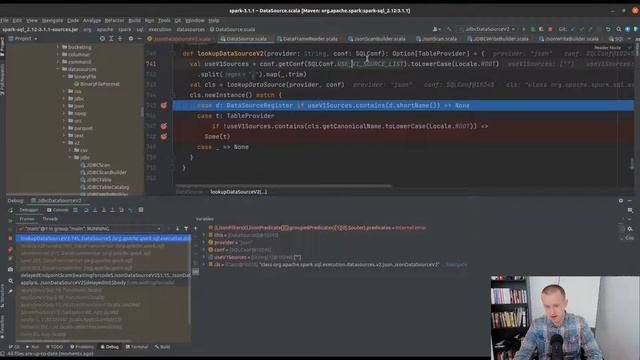The height and width of the screenshot is (360, 640).
Task: Click the Step Over icon in debugger toolbar
Action: click(86, 210)
